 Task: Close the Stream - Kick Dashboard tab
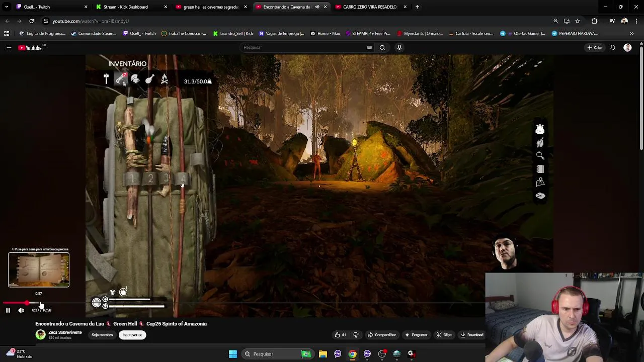click(x=166, y=7)
